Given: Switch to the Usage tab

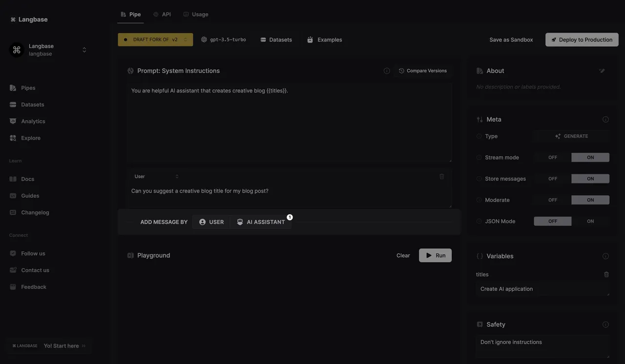Looking at the screenshot, I should (x=195, y=14).
